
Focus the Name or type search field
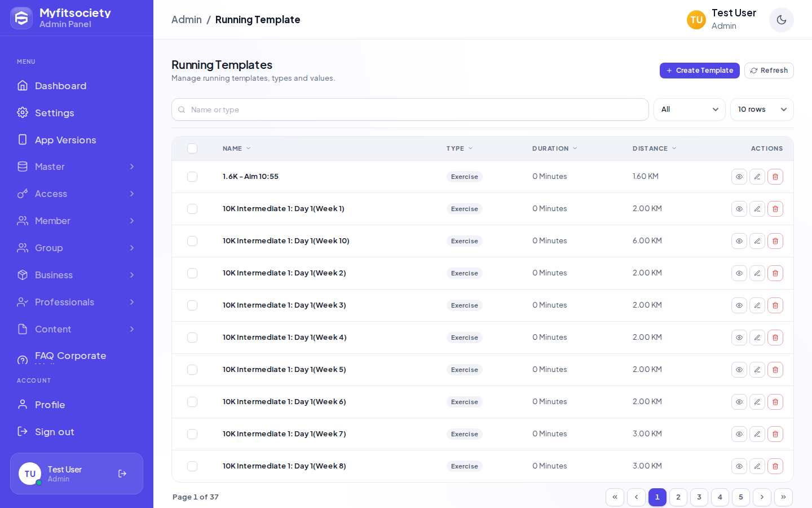[410, 110]
